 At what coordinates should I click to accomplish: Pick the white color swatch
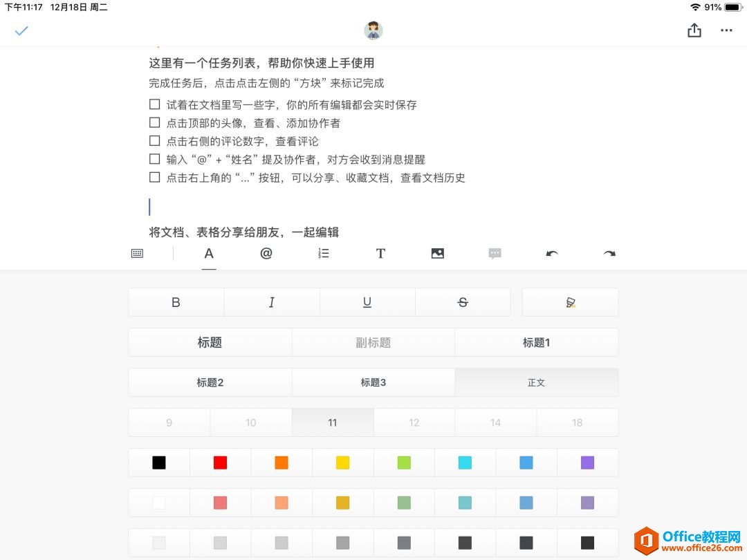point(158,503)
